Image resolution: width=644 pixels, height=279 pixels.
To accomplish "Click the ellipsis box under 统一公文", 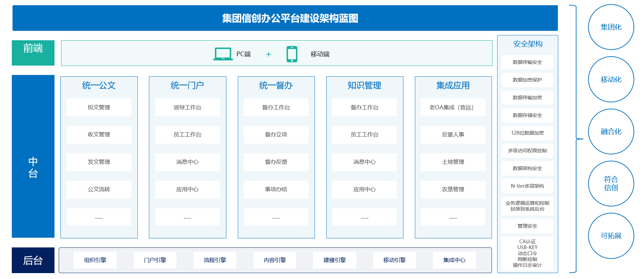I will coord(99,217).
